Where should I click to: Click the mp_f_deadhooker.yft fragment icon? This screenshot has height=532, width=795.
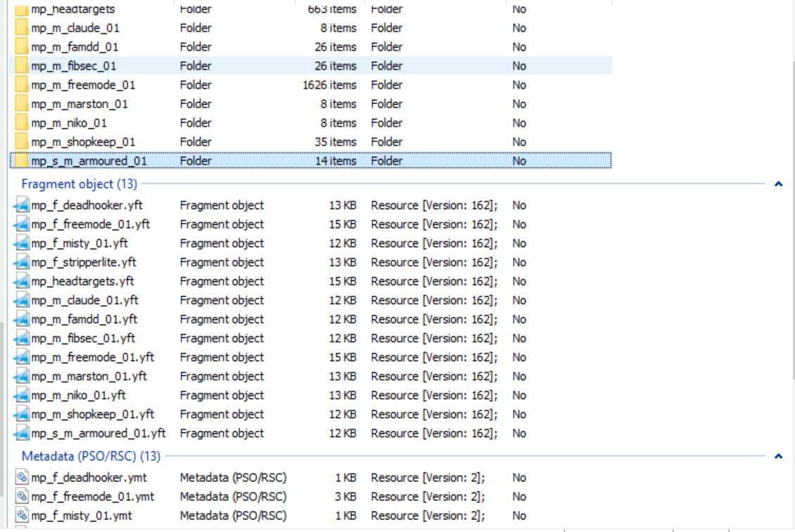pyautogui.click(x=21, y=205)
